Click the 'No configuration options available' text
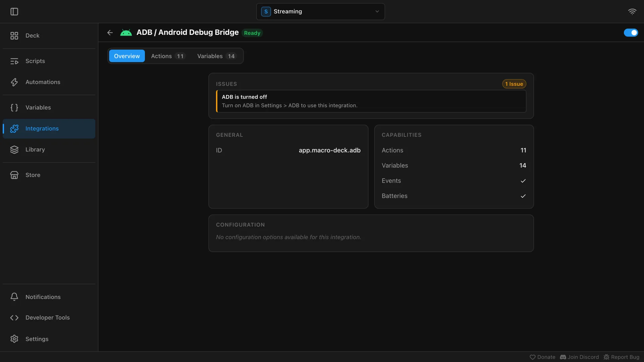The image size is (644, 362). coord(288,237)
